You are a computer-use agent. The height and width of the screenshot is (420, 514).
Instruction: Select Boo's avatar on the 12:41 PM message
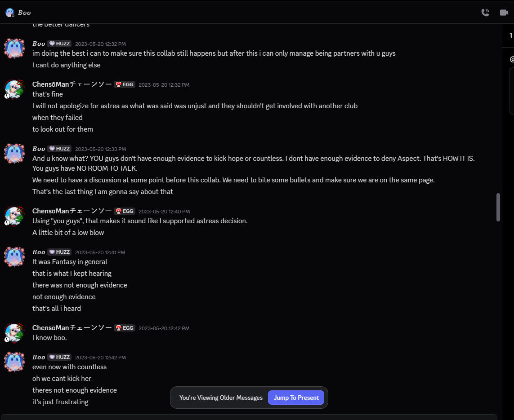tap(14, 256)
